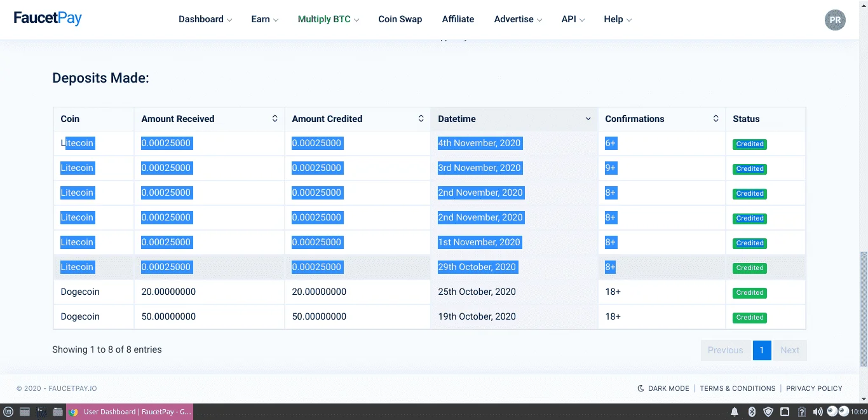Image resolution: width=868 pixels, height=420 pixels.
Task: Open the PR user avatar menu
Action: point(835,20)
